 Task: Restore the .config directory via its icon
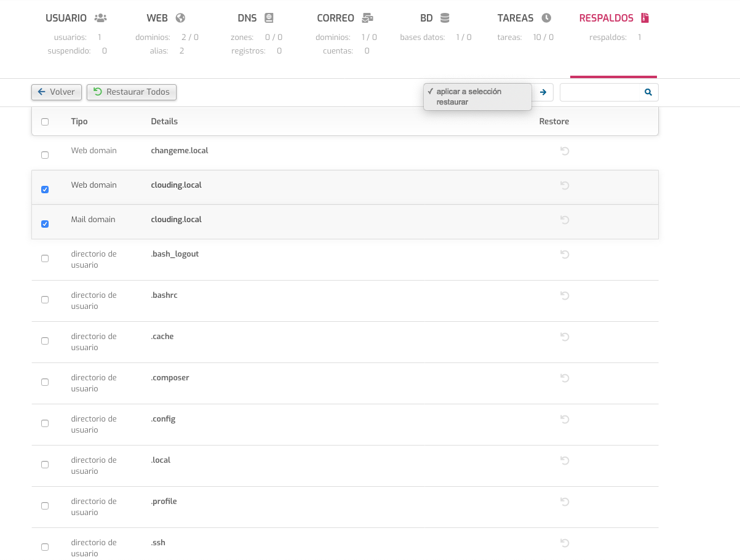[565, 419]
